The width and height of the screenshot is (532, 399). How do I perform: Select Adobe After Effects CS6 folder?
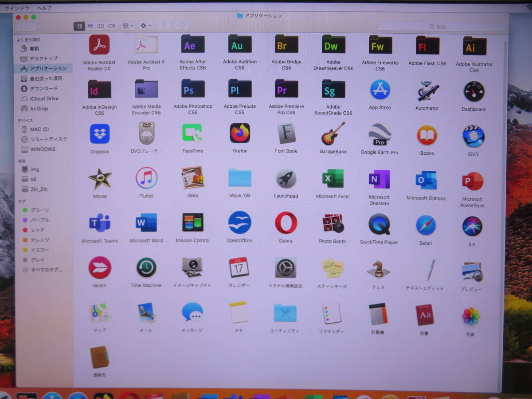[x=193, y=44]
